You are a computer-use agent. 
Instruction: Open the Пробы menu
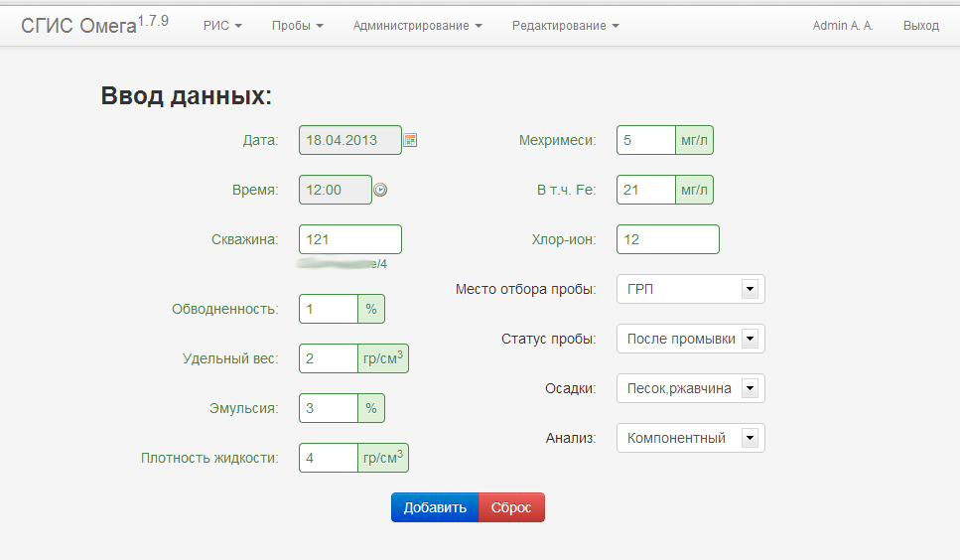[x=298, y=26]
